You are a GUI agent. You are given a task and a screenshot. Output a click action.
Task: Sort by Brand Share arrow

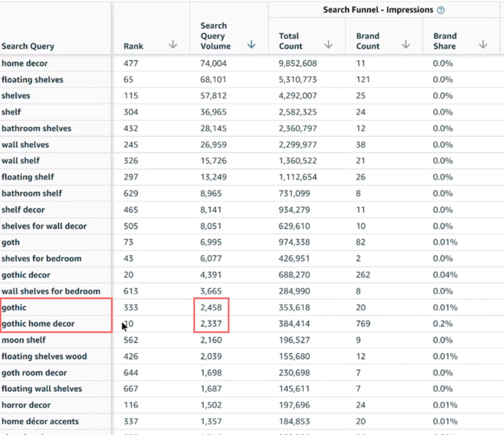[482, 45]
